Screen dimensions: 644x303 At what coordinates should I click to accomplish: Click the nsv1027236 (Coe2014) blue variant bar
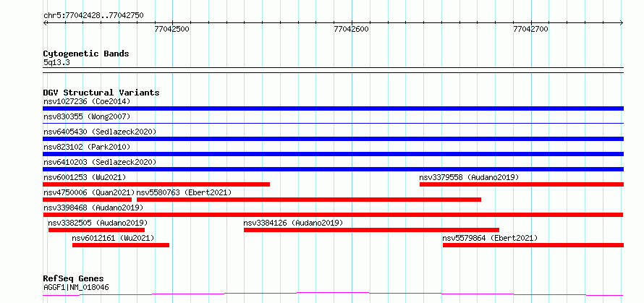[333, 108]
